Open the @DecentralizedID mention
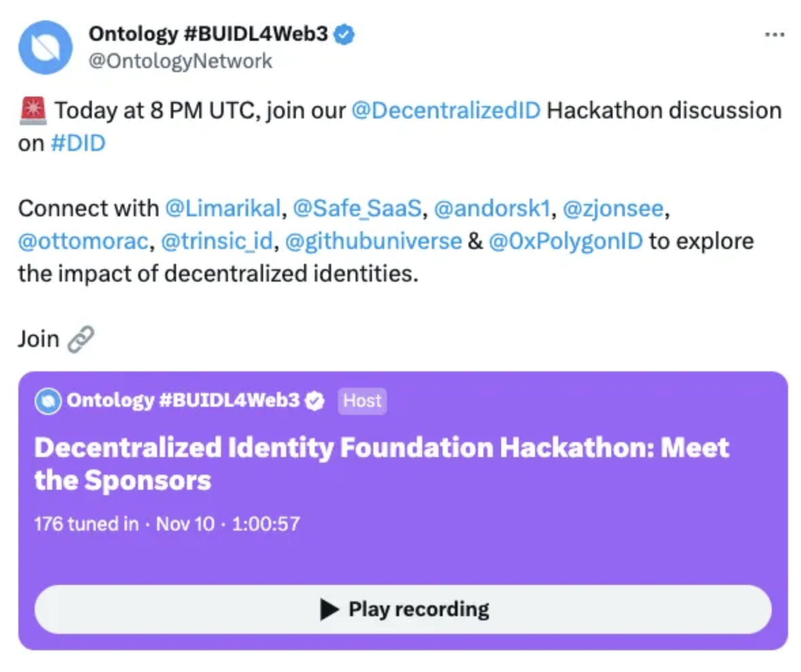 (x=446, y=111)
